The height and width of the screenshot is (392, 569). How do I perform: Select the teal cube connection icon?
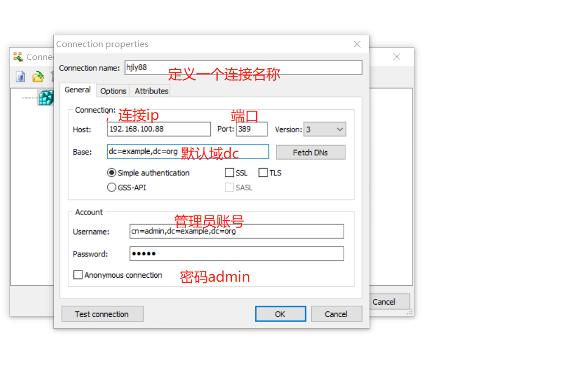(x=45, y=97)
